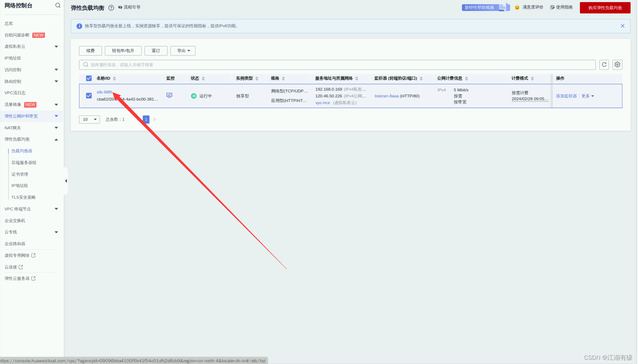Open 自助问题诊断 in the sidebar
This screenshot has width=638, height=364.
(17, 35)
